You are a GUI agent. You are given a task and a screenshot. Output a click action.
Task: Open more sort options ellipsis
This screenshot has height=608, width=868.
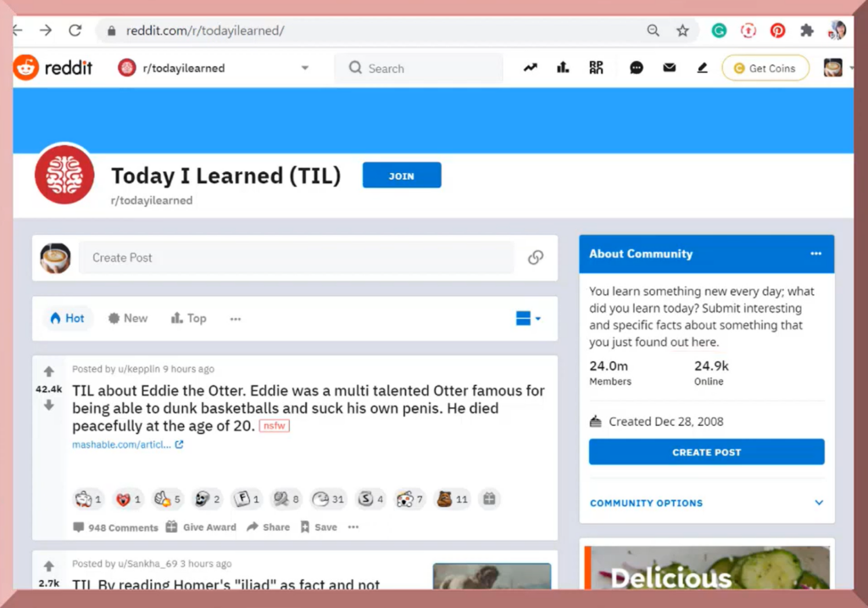tap(236, 319)
